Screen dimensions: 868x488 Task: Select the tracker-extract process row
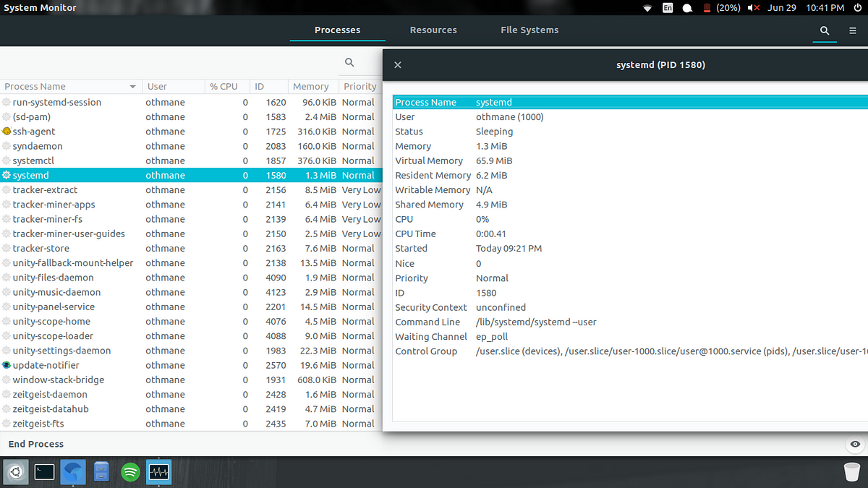tap(191, 190)
